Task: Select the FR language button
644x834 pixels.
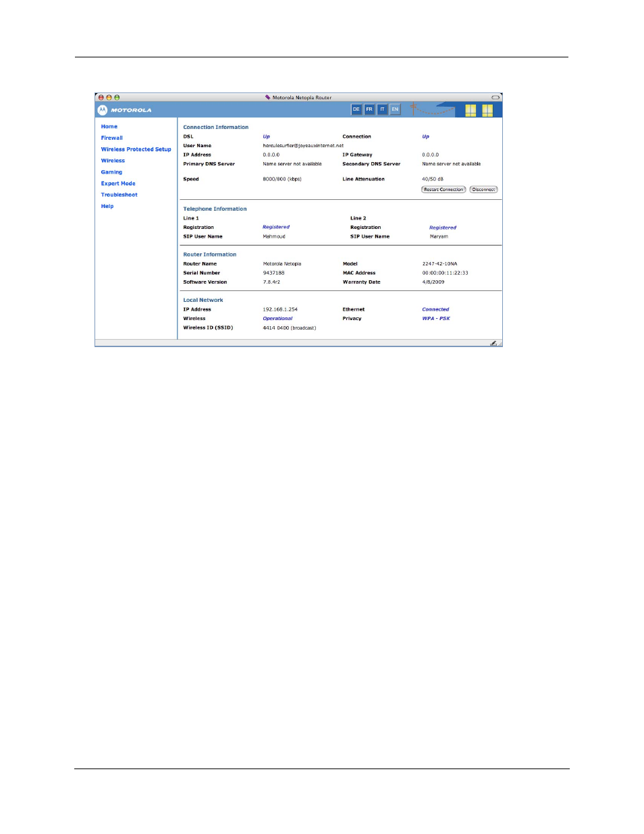Action: pyautogui.click(x=369, y=109)
